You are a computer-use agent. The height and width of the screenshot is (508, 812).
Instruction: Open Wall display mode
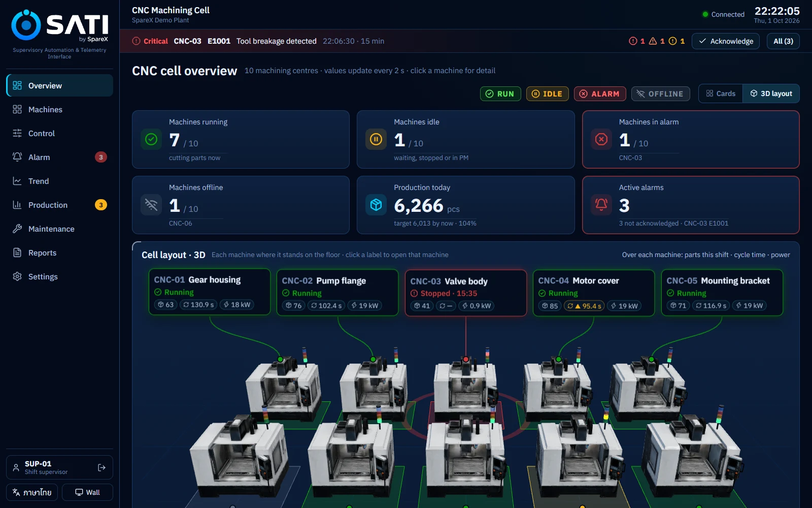click(87, 492)
